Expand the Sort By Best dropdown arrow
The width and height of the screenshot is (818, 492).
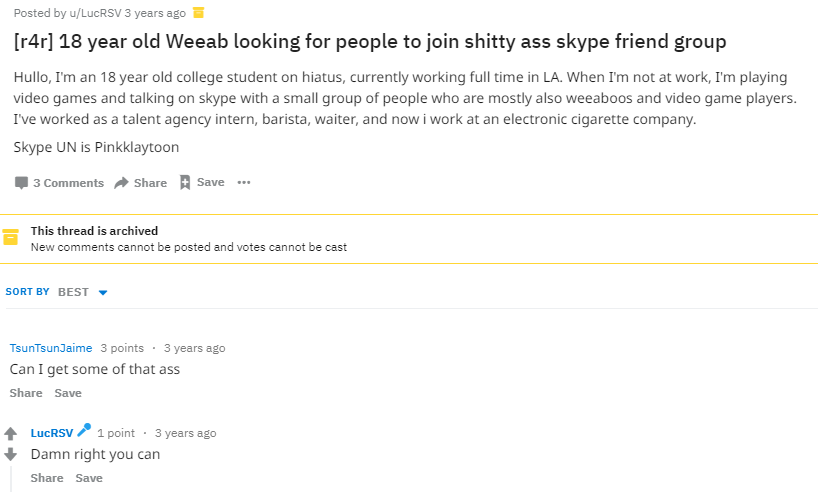click(x=103, y=293)
